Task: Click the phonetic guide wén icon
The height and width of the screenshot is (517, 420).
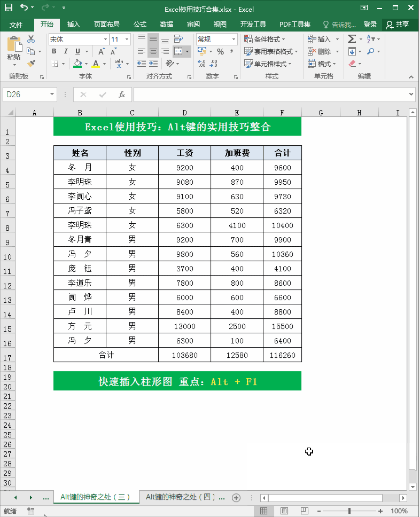Action: (x=119, y=64)
